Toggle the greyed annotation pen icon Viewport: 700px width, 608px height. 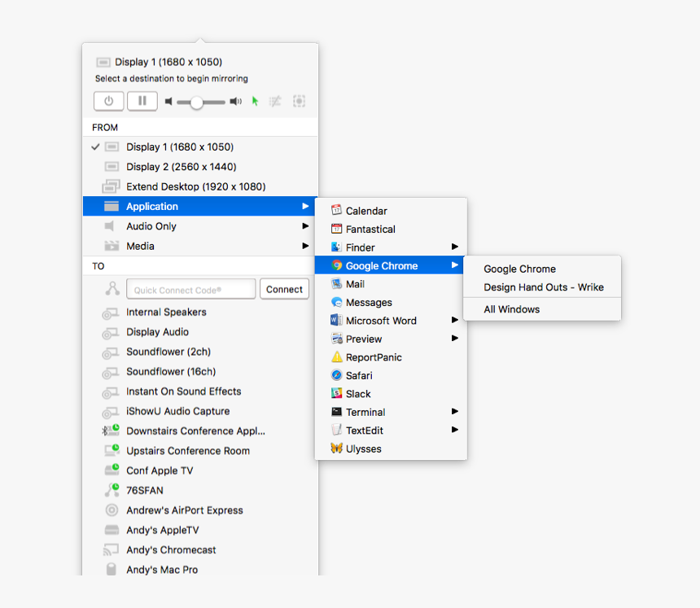tap(275, 101)
